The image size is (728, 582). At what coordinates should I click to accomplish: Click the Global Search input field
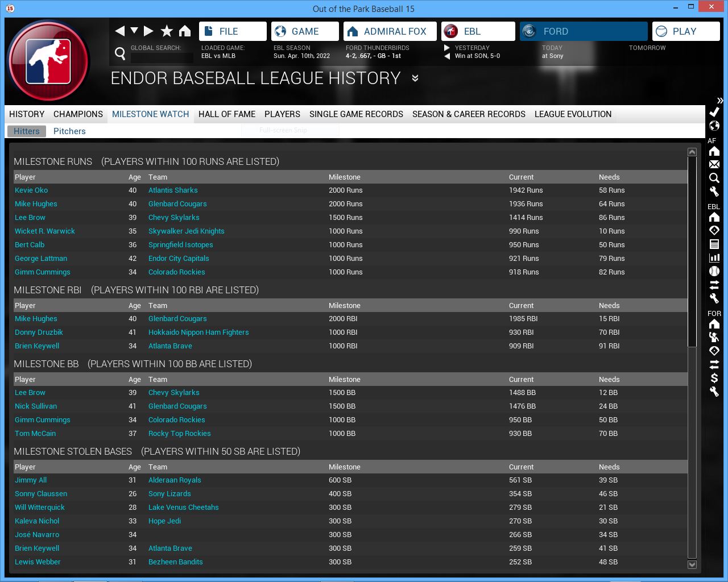162,57
